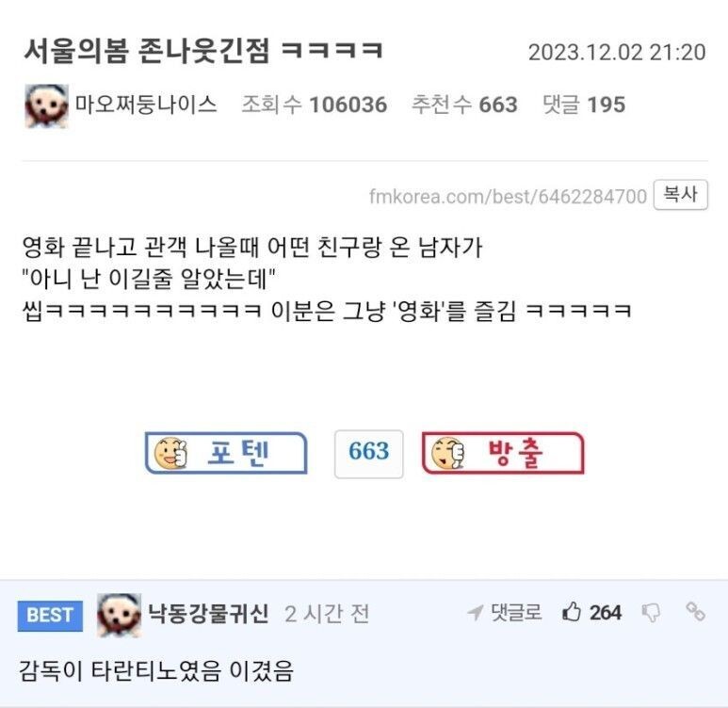Viewport: 728px width, 708px height.
Task: Click the 방출 downvote button
Action: 503,453
